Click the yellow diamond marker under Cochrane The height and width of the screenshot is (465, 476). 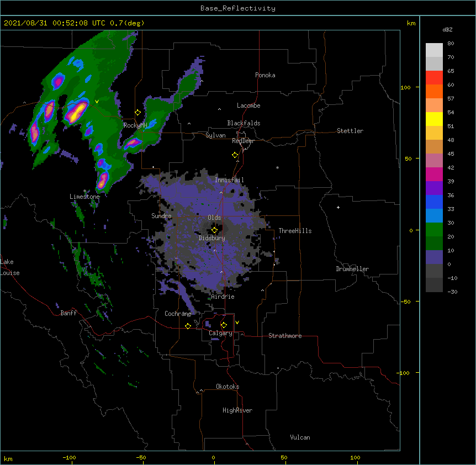(188, 326)
